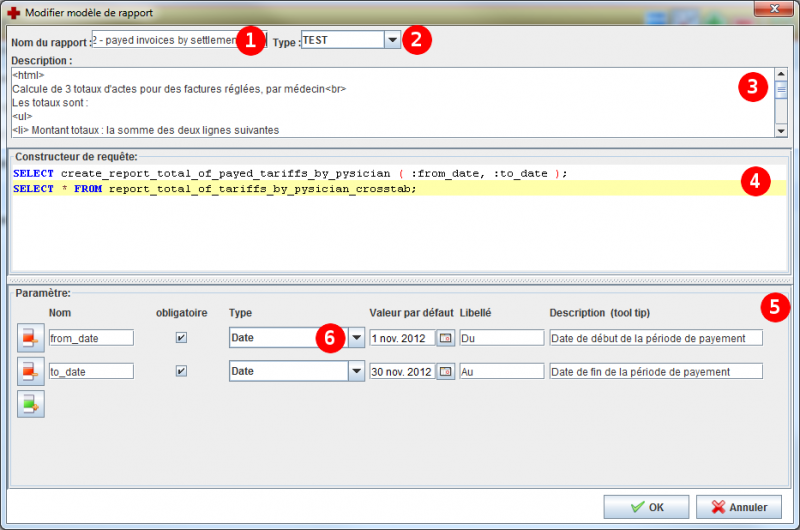Place cursor in the highlighted SELECT * query line
800x530 pixels.
point(300,188)
